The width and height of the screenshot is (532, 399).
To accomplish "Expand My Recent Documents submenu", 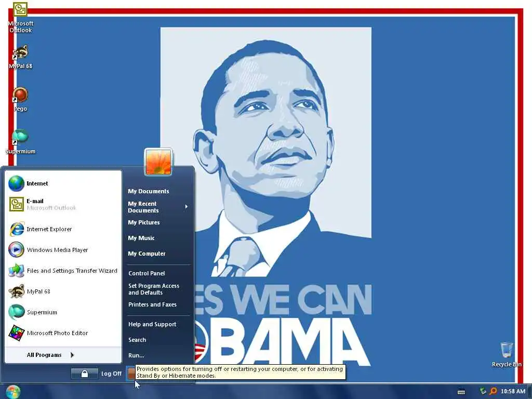I will pos(158,207).
